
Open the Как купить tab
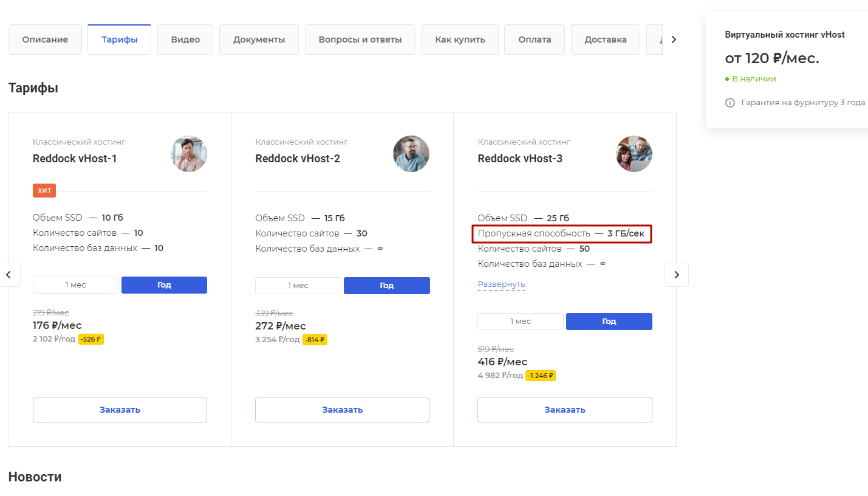(x=460, y=40)
